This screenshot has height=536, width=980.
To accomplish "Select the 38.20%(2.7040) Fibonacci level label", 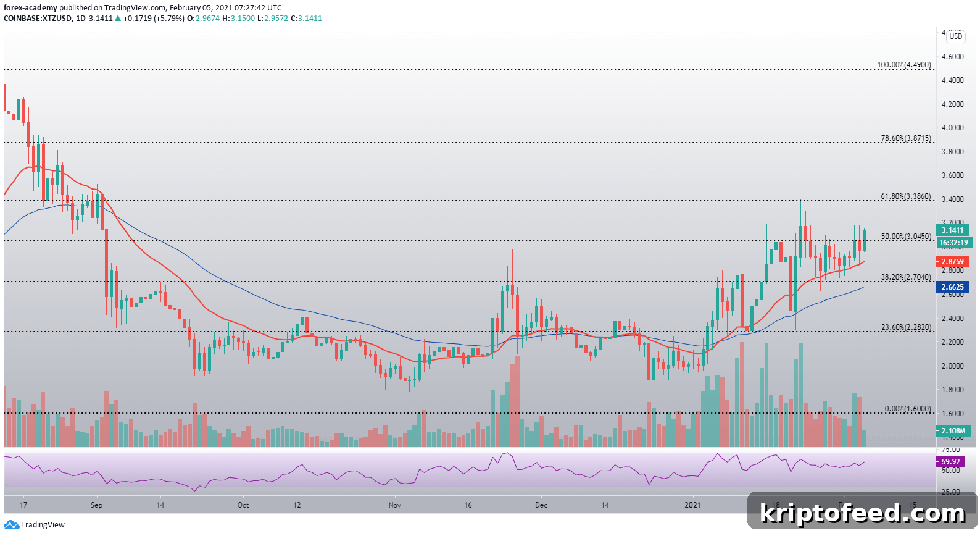I will coord(906,277).
